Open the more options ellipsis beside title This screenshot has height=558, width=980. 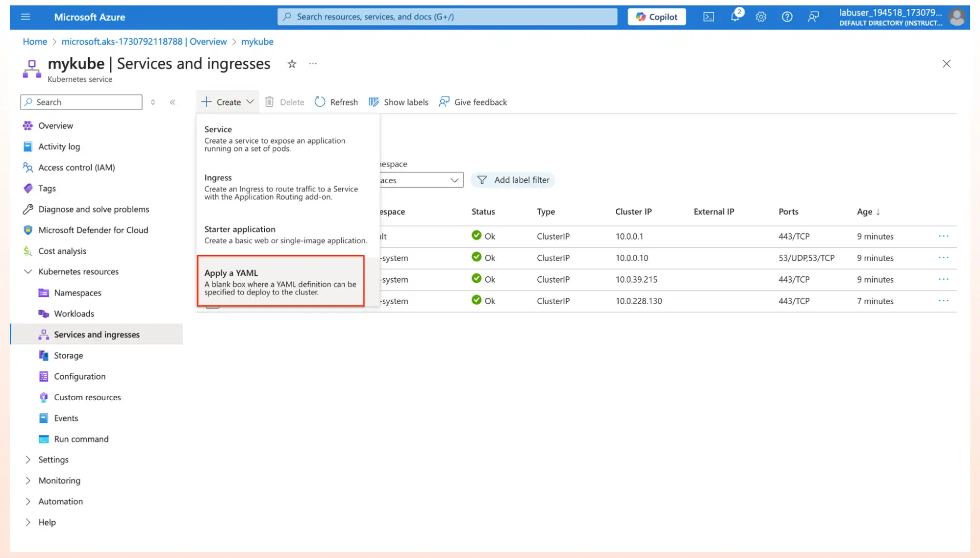[x=313, y=64]
